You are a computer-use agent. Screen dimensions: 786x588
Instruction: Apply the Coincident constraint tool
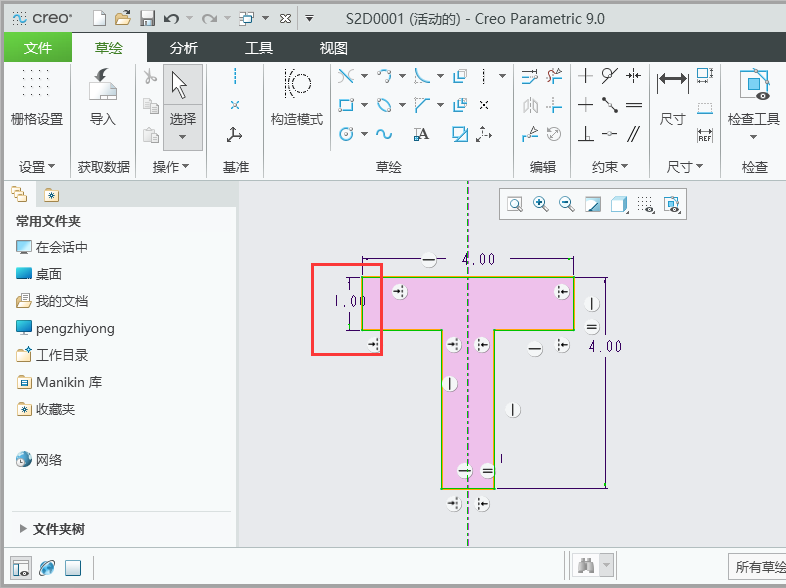610,134
